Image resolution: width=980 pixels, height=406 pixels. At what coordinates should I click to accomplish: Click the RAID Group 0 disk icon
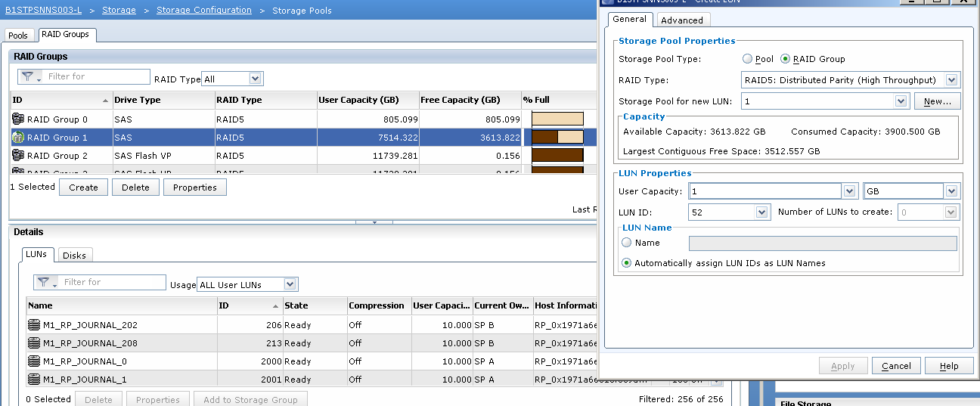click(x=18, y=119)
